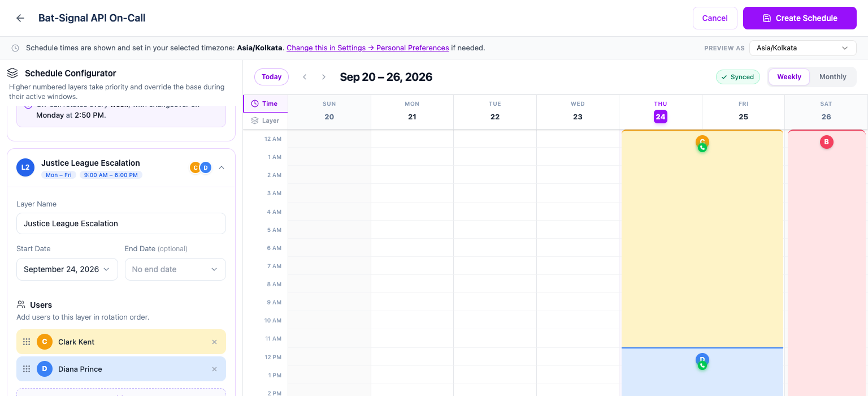Click the green Synced status badge
The width and height of the screenshot is (868, 396).
click(x=738, y=77)
